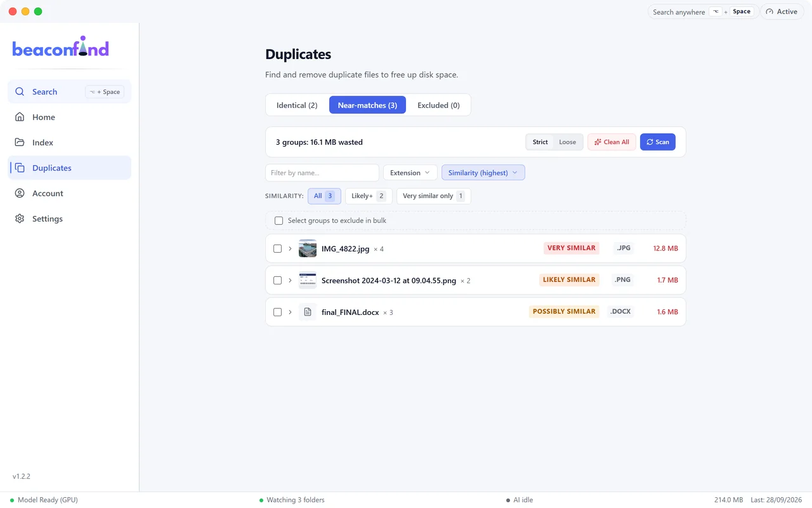Open the Similarity (highest) sort dropdown
The width and height of the screenshot is (812, 508).
(x=483, y=173)
